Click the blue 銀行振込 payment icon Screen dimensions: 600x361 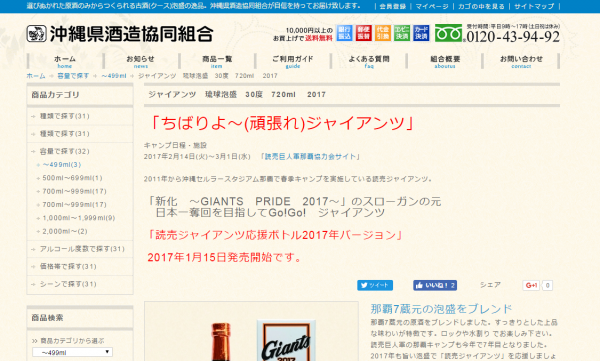[x=344, y=33]
